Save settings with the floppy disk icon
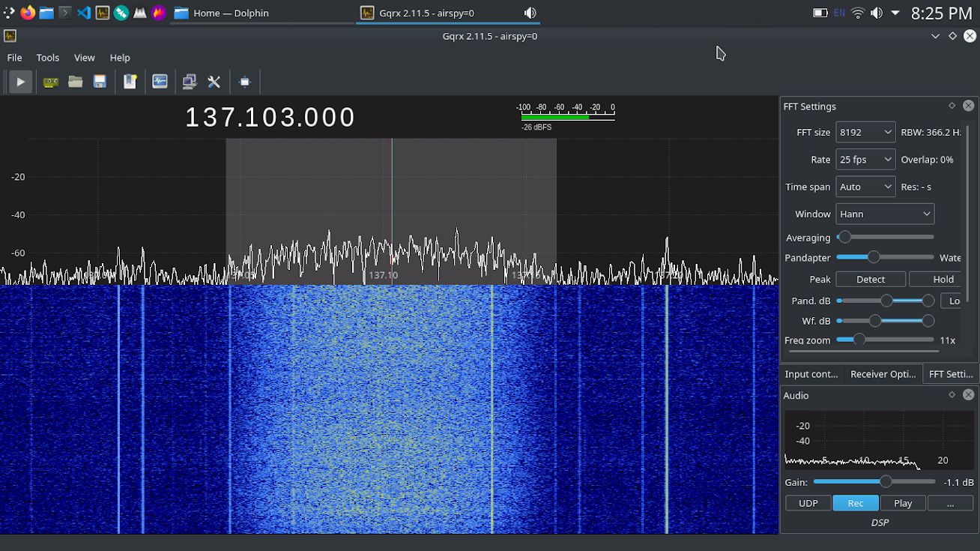The image size is (980, 551). [x=100, y=82]
